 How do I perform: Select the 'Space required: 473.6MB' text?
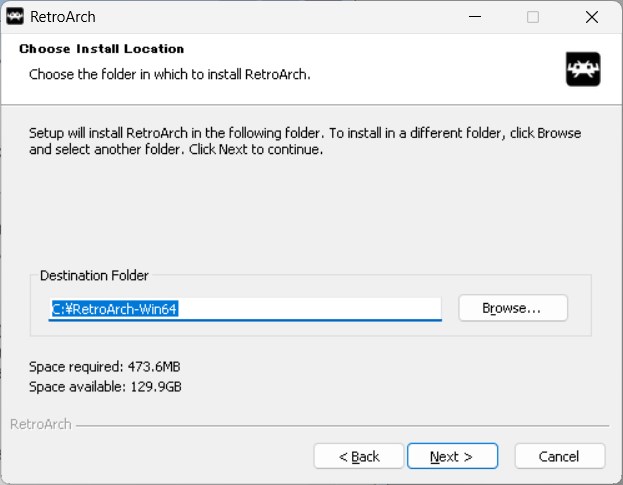pos(105,366)
